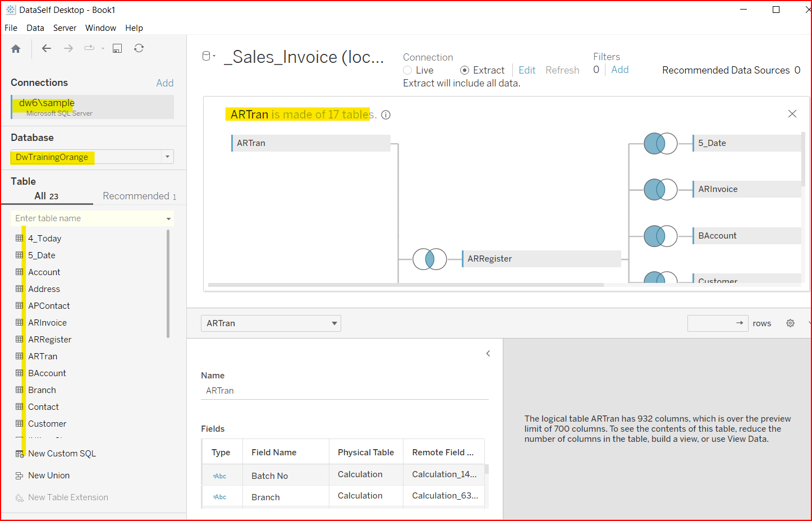Screen dimensions: 812x521
Task: Open the join icon for 5_Date
Action: point(660,144)
